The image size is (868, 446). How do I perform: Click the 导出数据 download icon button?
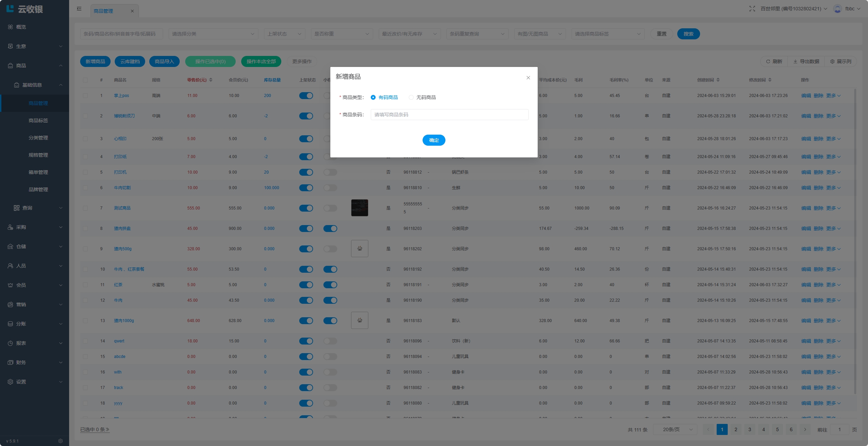coord(806,61)
